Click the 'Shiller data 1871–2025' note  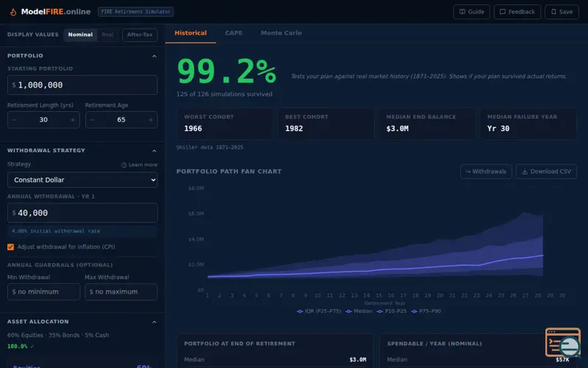tap(209, 147)
